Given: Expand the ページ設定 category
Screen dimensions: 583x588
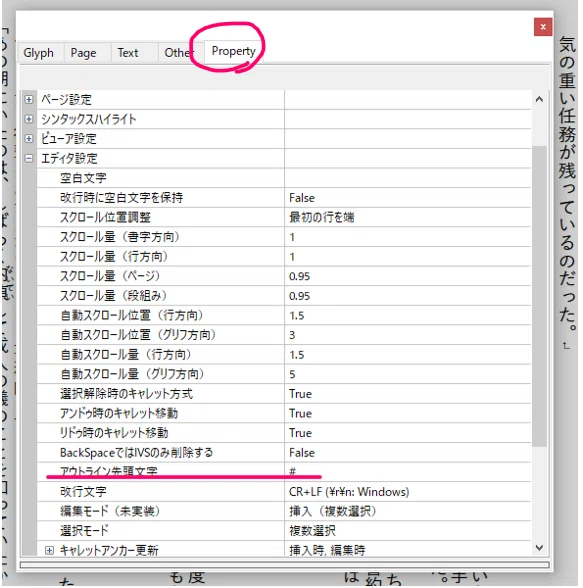Looking at the screenshot, I should [x=28, y=99].
